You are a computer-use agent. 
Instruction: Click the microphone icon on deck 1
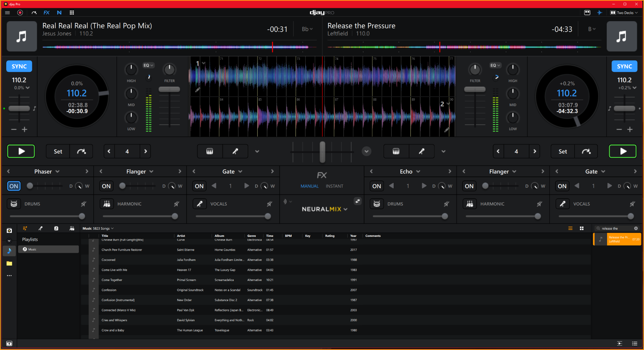click(235, 151)
